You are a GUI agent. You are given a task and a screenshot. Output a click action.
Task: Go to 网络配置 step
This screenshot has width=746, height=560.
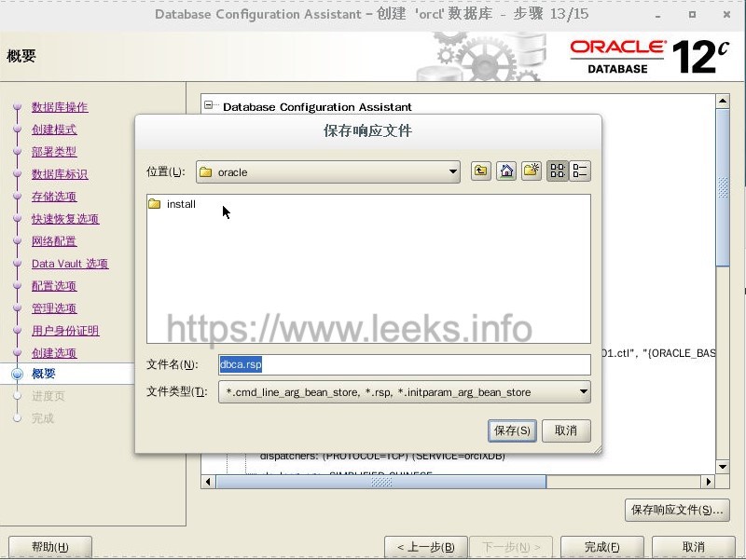click(x=54, y=241)
